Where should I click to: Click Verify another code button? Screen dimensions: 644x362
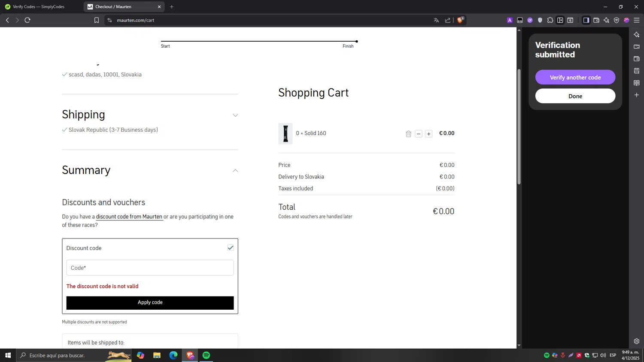pyautogui.click(x=575, y=77)
